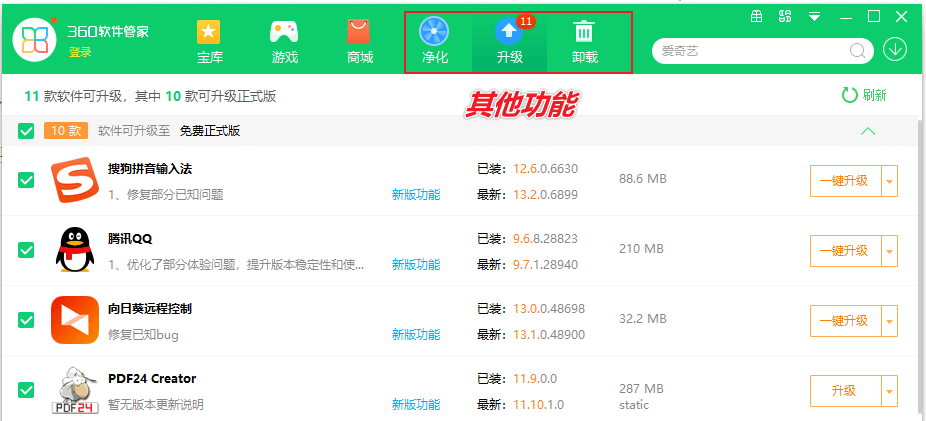Open the download manager arrow icon
This screenshot has height=421, width=926.
tap(895, 50)
